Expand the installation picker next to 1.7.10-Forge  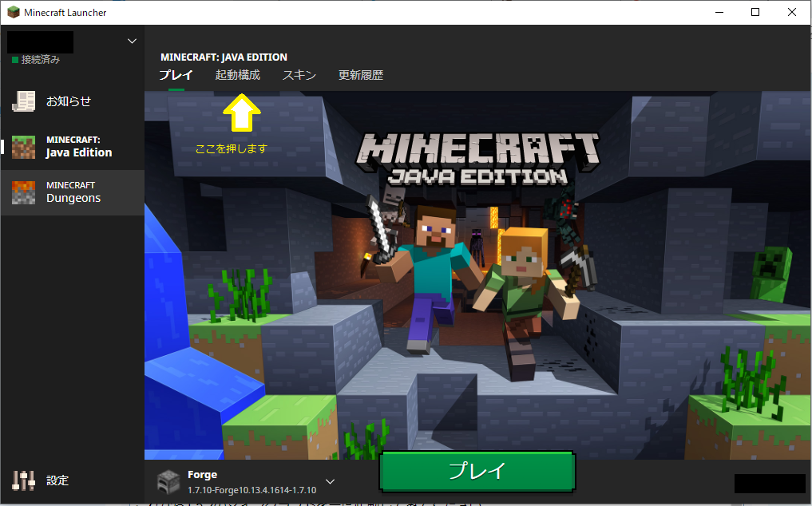tap(329, 481)
